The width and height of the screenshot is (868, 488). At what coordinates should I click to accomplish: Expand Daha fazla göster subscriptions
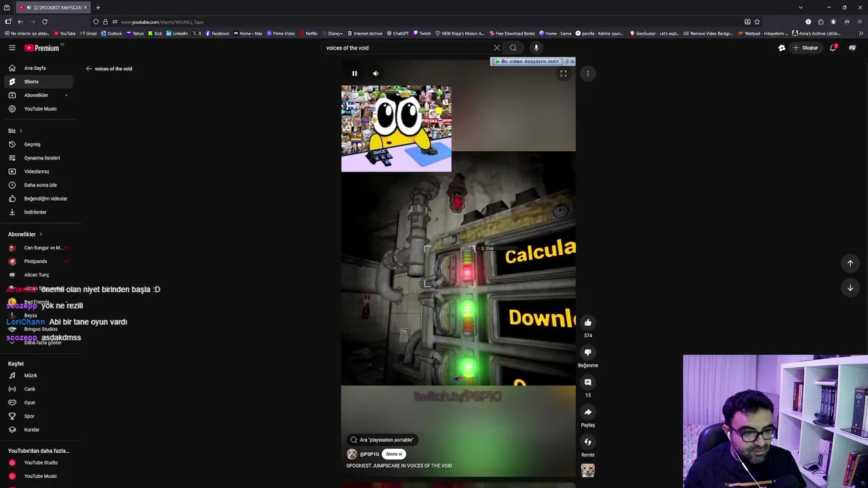39,342
